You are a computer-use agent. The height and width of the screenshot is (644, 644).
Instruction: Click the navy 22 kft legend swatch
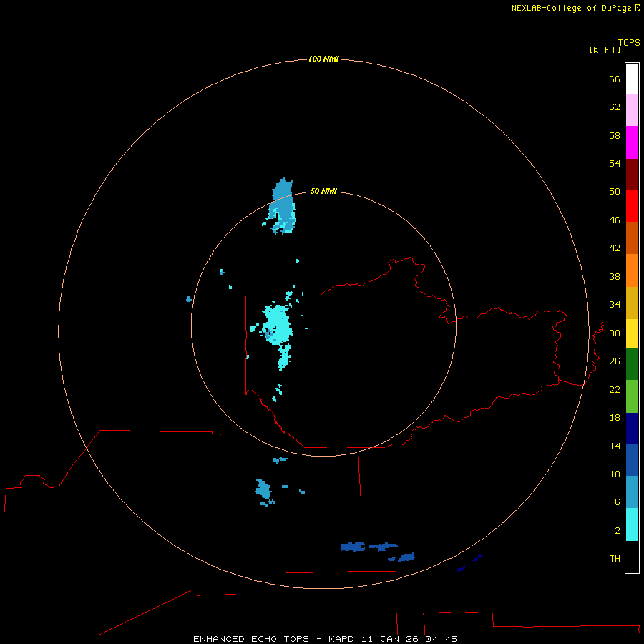click(632, 429)
